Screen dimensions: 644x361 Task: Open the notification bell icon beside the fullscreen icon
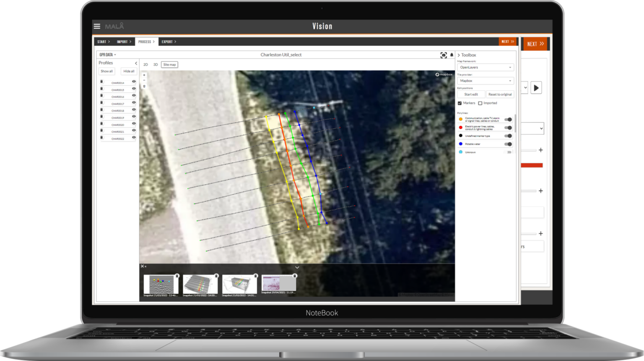click(452, 55)
